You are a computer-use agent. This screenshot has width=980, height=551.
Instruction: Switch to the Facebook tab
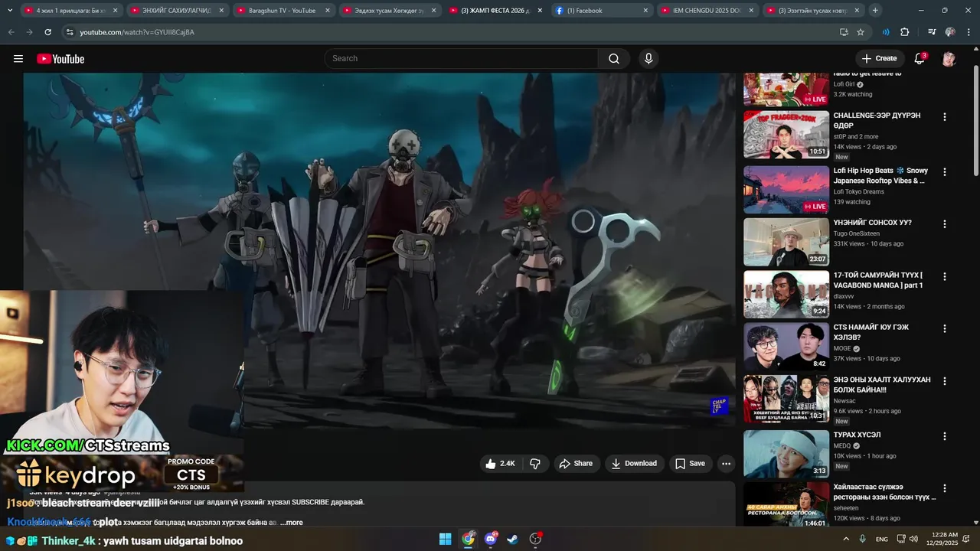602,11
